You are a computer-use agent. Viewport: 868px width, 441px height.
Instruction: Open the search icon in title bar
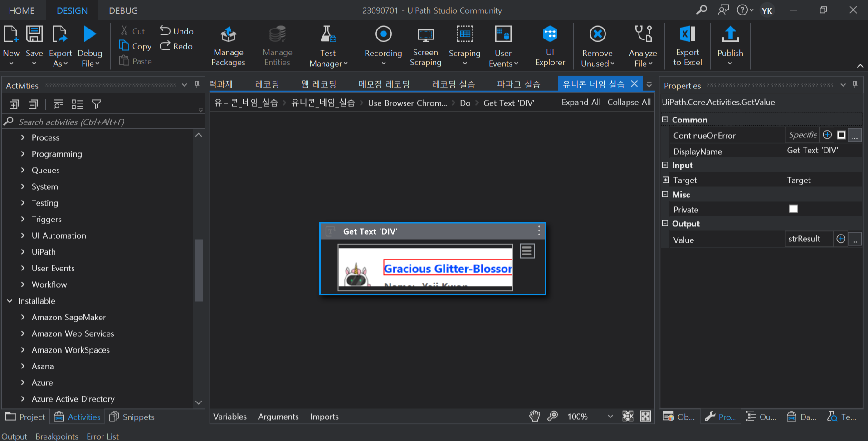701,10
